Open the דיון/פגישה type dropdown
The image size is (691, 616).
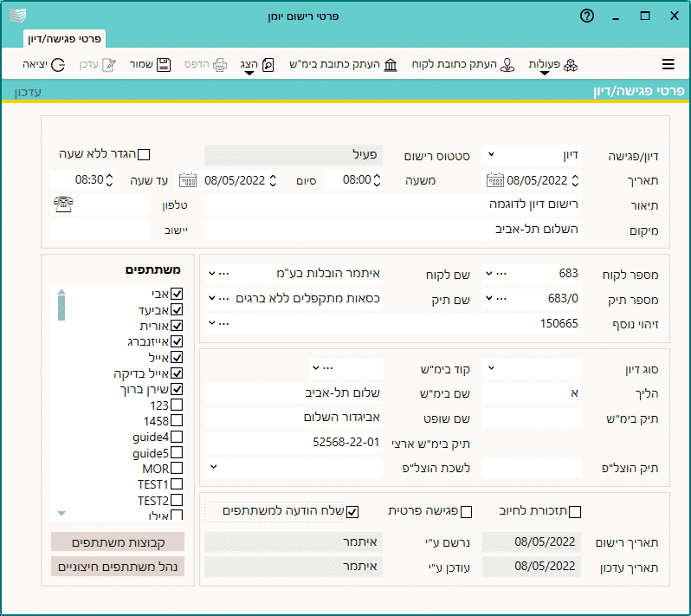(x=491, y=155)
